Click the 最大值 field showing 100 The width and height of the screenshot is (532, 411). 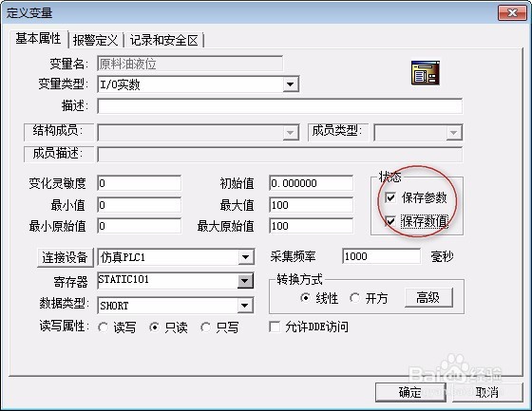click(x=312, y=205)
